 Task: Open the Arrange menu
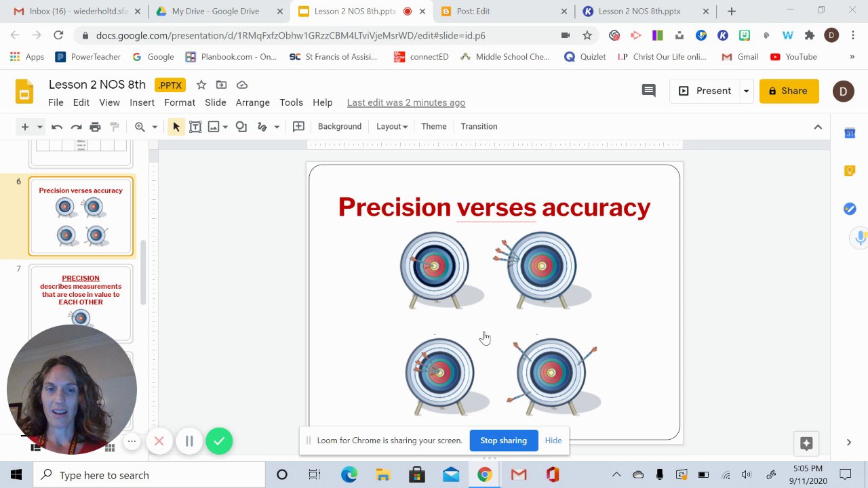[x=253, y=102]
